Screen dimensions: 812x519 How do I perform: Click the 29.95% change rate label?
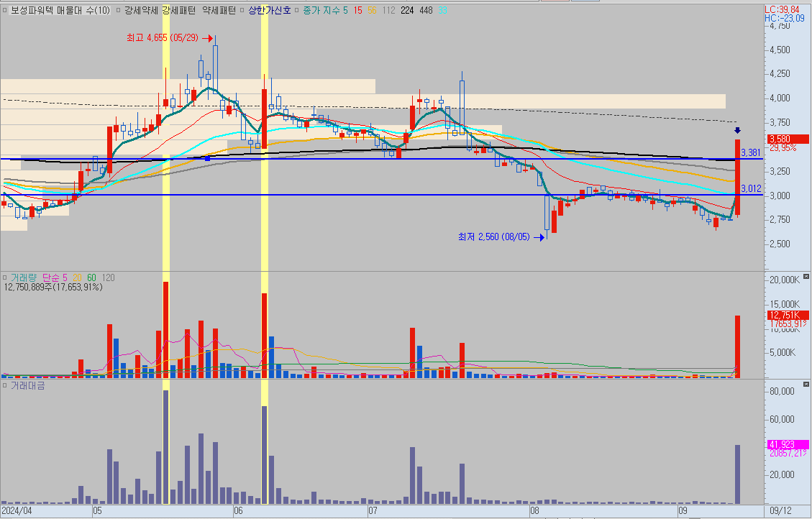[x=783, y=148]
